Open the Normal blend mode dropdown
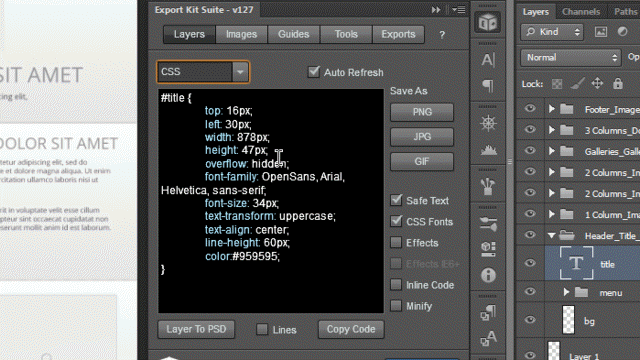640x360 pixels. [x=571, y=58]
